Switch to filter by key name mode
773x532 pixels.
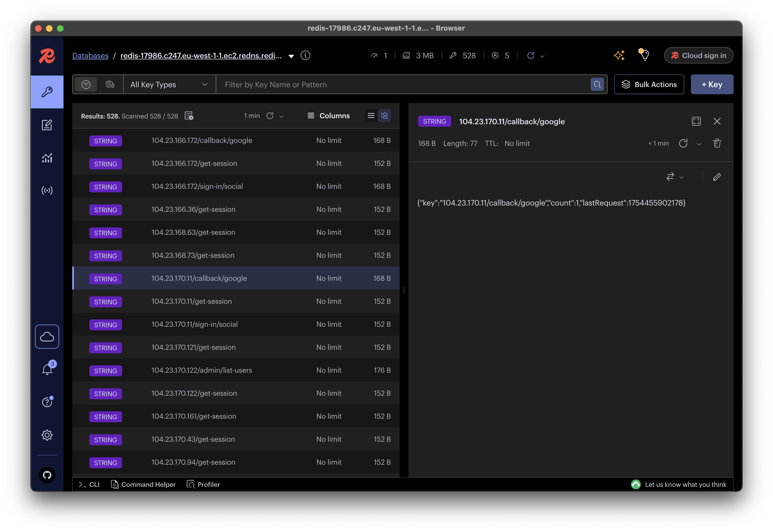tap(86, 84)
